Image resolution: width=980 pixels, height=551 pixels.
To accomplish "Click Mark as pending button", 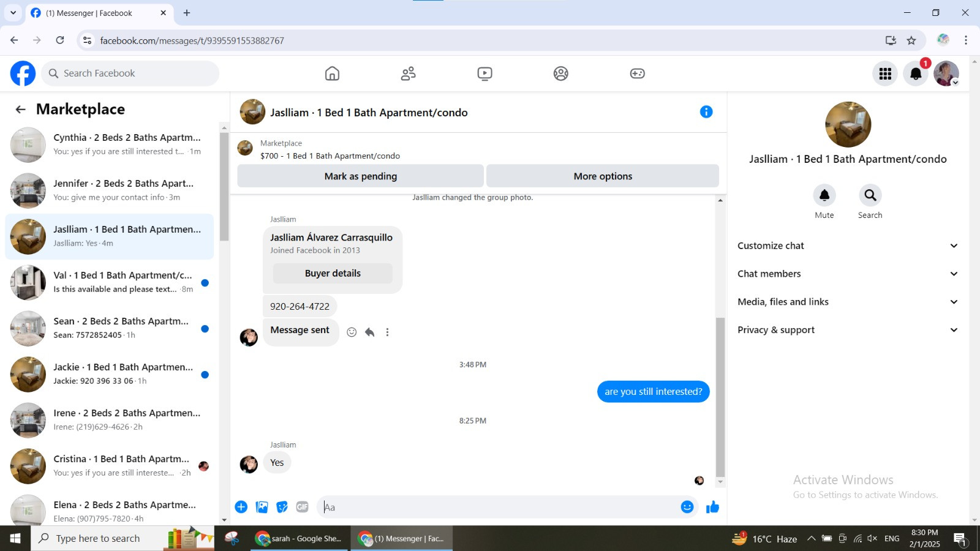I will (361, 176).
